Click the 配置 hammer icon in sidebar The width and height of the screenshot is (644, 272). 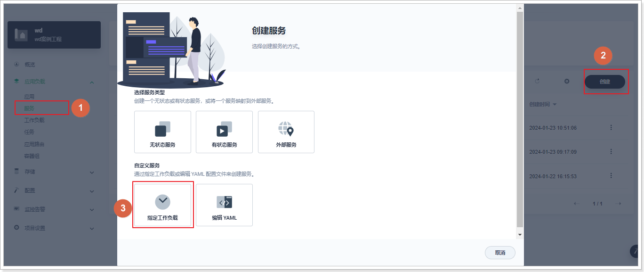(16, 190)
